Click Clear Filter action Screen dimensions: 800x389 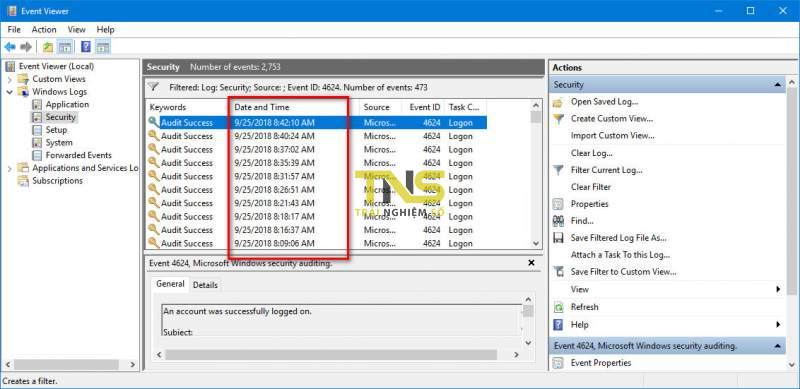[591, 187]
